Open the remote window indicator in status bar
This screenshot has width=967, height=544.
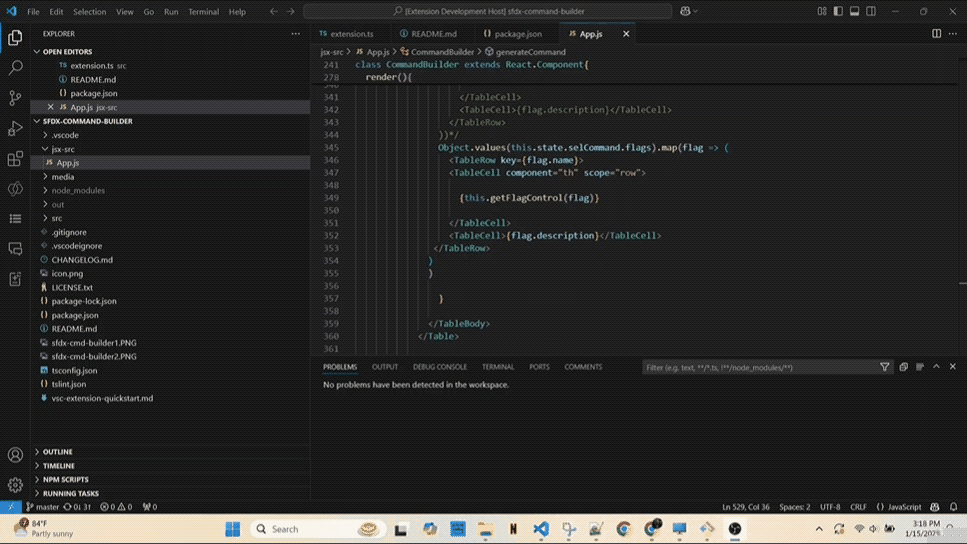pos(11,507)
